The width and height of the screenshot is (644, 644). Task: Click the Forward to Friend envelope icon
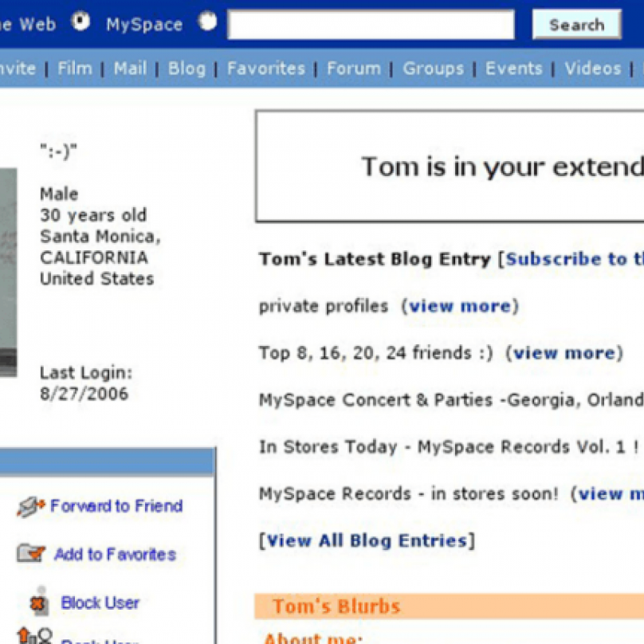(31, 506)
